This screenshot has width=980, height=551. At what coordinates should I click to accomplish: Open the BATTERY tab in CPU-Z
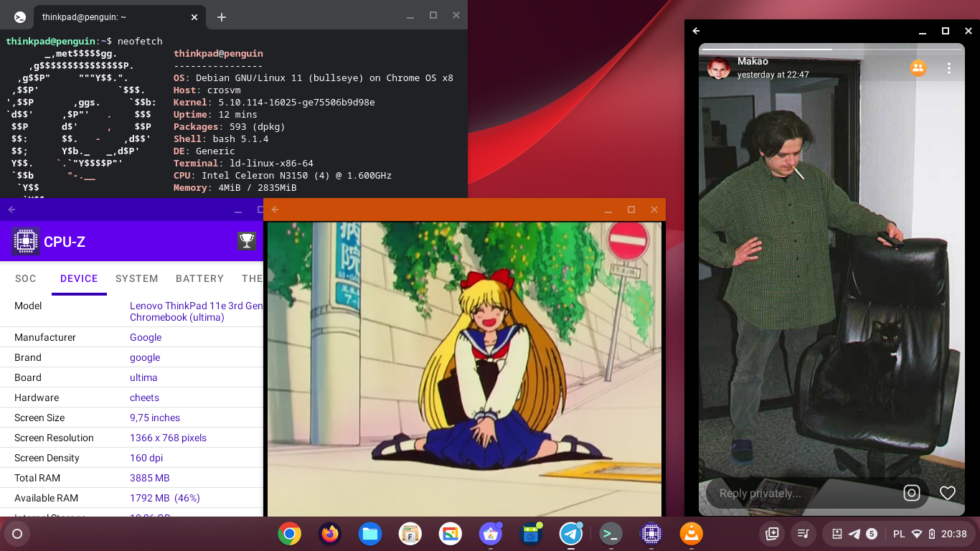[x=199, y=278]
